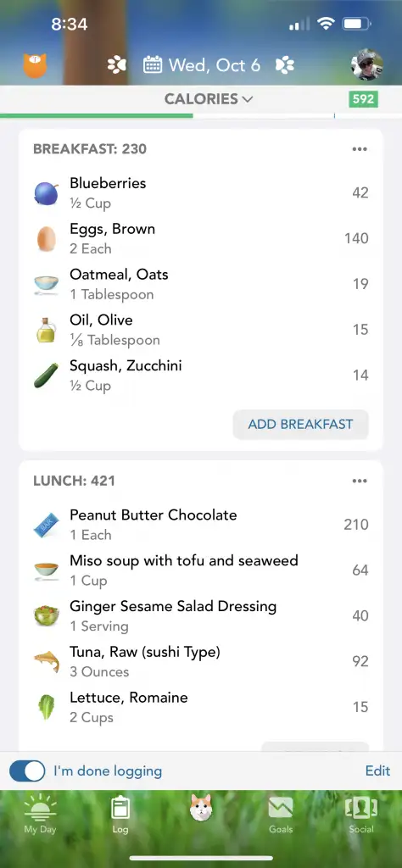Tap the tuna fish icon
Image resolution: width=402 pixels, height=868 pixels.
47,661
